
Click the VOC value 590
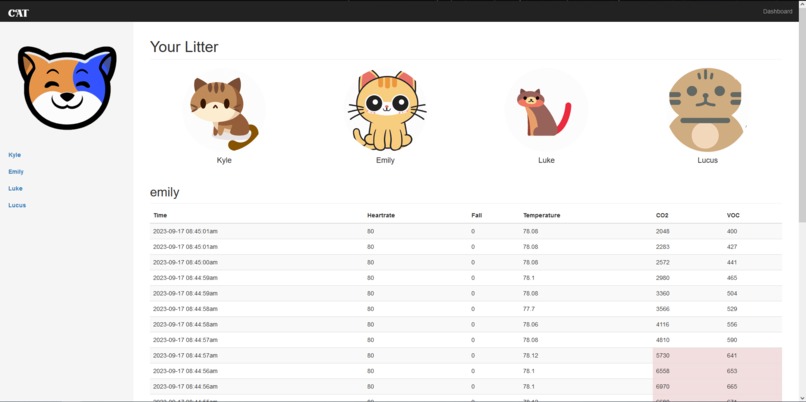click(732, 340)
